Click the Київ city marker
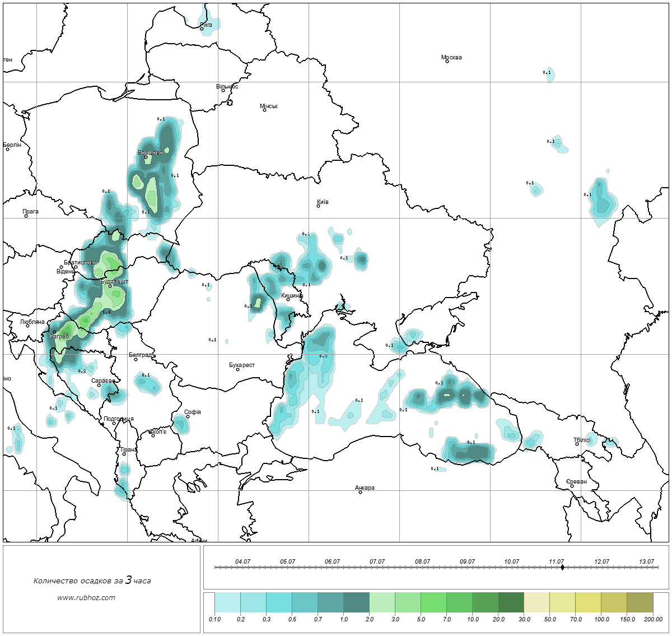This screenshot has height=636, width=672. coord(319,206)
